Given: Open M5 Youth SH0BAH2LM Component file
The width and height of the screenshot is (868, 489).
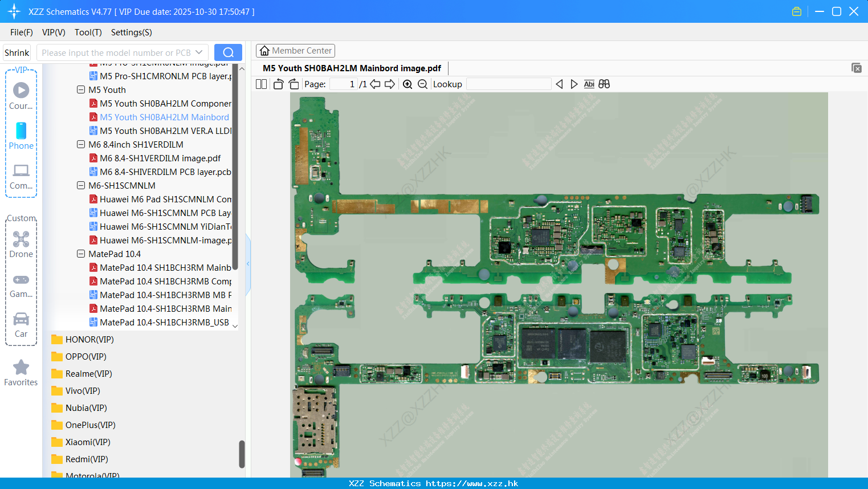Looking at the screenshot, I should click(x=160, y=104).
